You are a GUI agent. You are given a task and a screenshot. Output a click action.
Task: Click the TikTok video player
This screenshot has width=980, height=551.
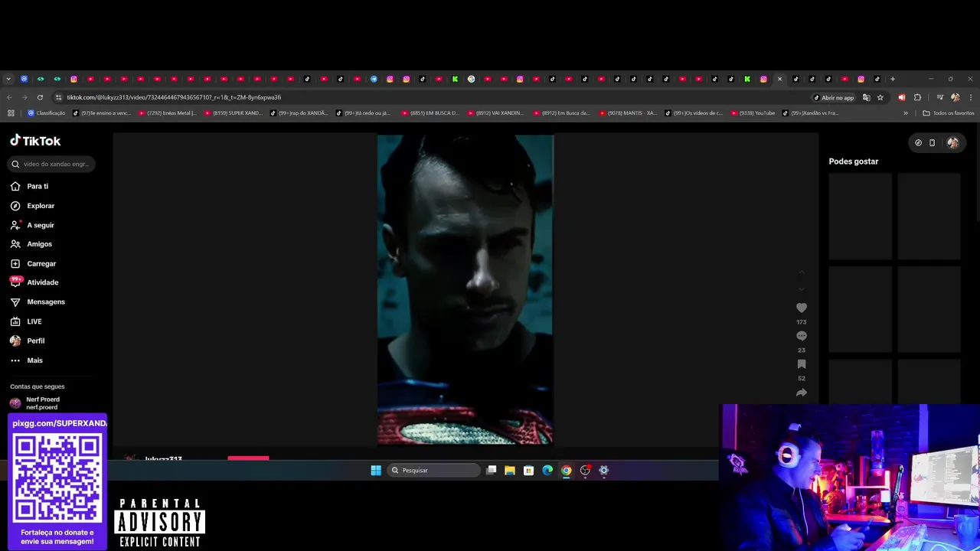point(465,289)
